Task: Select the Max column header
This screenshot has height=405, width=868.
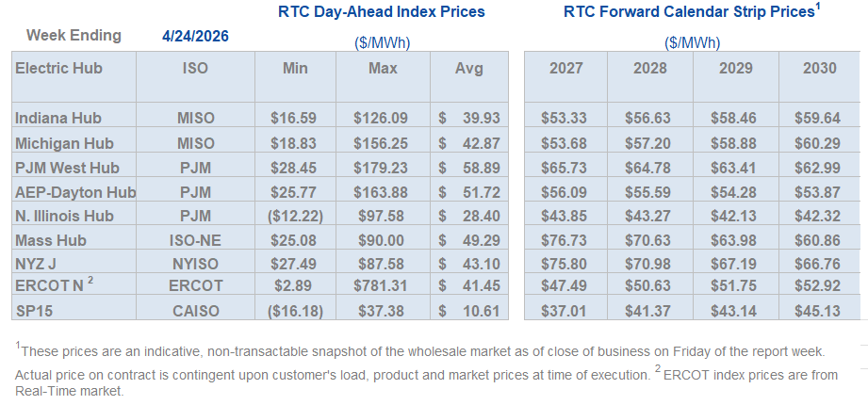Action: [x=382, y=68]
